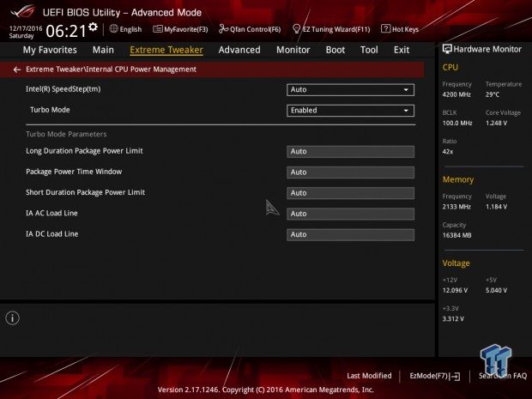Click the English language label

pyautogui.click(x=130, y=29)
